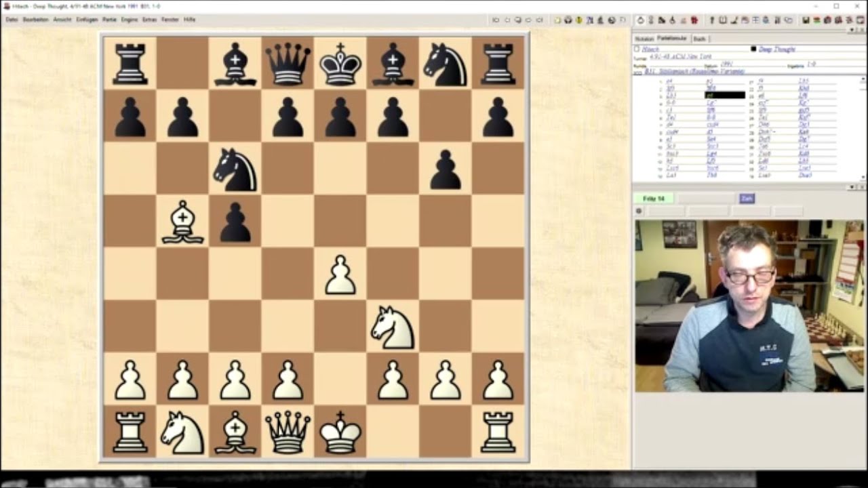The height and width of the screenshot is (488, 868).
Task: Click the Fritz 14 engine button
Action: pos(654,199)
